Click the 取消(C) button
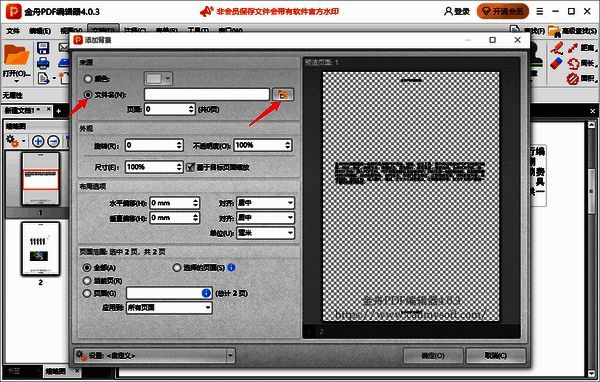Viewport: 600px width, 382px height. click(x=496, y=356)
